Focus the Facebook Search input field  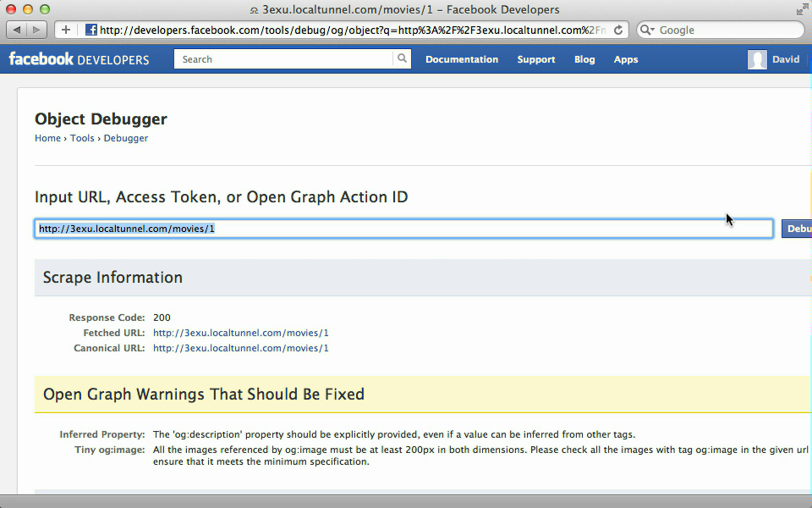[x=284, y=59]
